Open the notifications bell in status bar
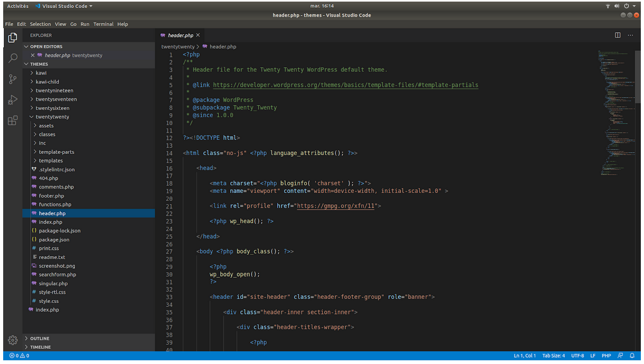 coord(632,356)
